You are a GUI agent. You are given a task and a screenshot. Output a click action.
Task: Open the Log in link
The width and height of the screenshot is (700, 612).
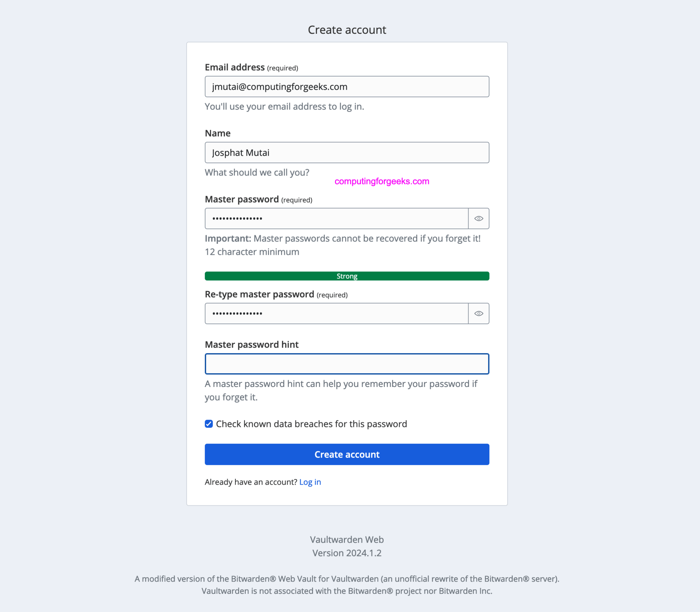(310, 482)
